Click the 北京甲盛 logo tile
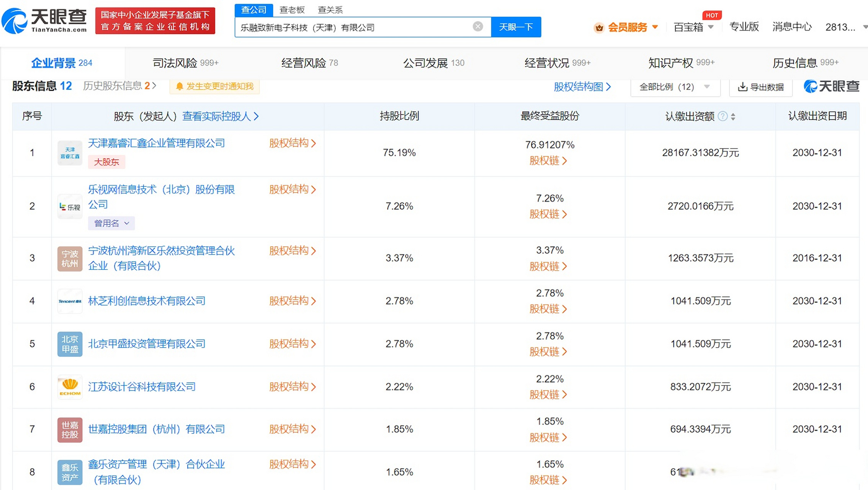Viewport: 868px width, 490px height. point(70,344)
